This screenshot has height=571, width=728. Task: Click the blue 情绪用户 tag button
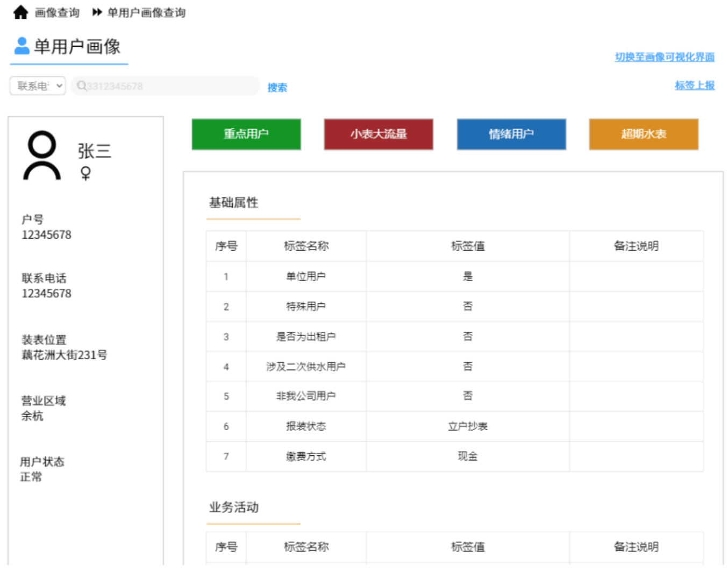[x=511, y=134]
